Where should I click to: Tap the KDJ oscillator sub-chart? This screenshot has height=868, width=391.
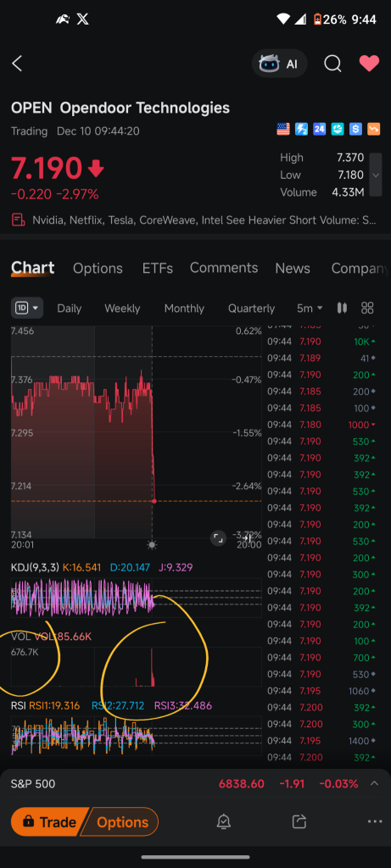(x=137, y=598)
